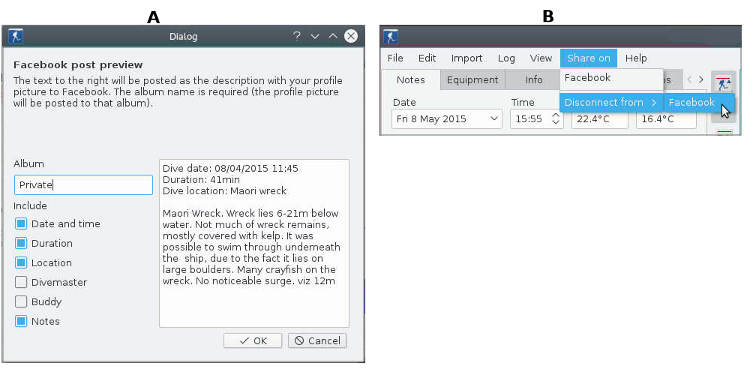Screen dimensions: 750x375
Task: Click the Facebook post preview heading
Action: tap(78, 65)
